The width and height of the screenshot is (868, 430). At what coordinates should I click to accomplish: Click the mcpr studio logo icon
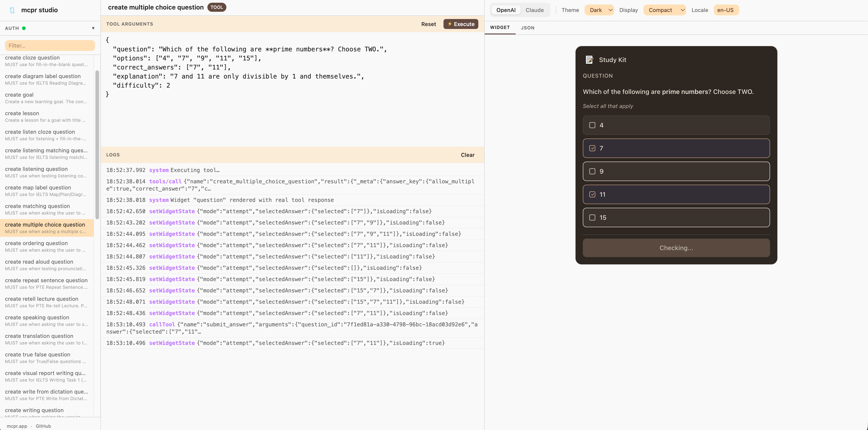(12, 10)
